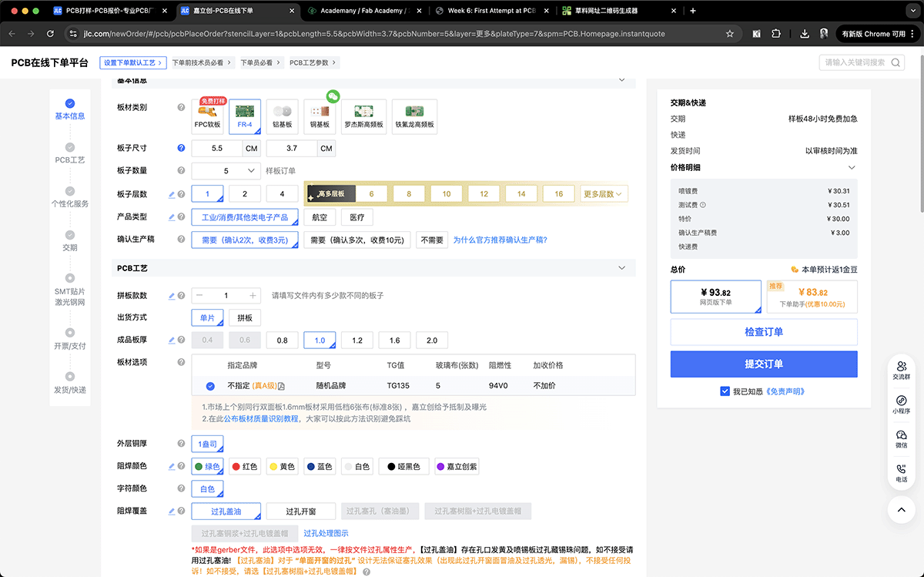Select 拼板 delivery method
This screenshot has width=924, height=577.
245,317
